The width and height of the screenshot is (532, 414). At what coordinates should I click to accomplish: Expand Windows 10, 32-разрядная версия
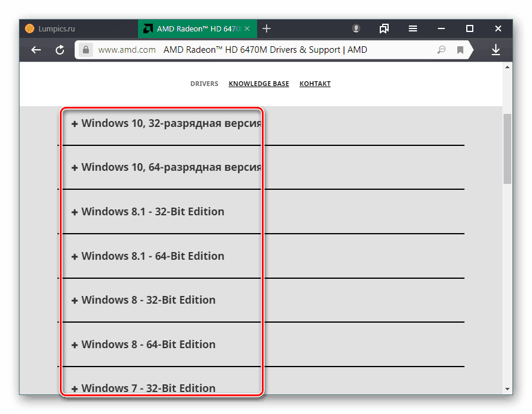tap(166, 123)
